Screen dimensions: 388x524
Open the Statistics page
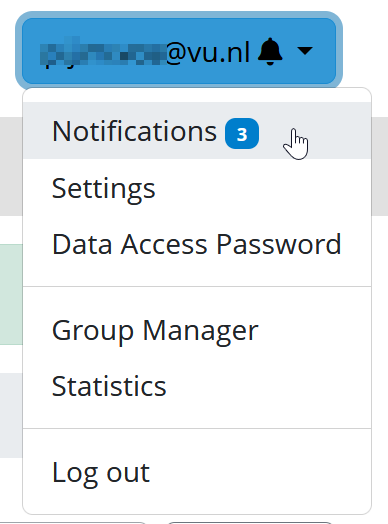click(197, 386)
